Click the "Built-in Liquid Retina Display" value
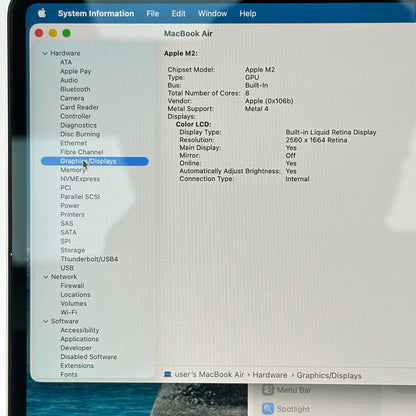Viewport: 416px width, 416px height. (x=331, y=132)
